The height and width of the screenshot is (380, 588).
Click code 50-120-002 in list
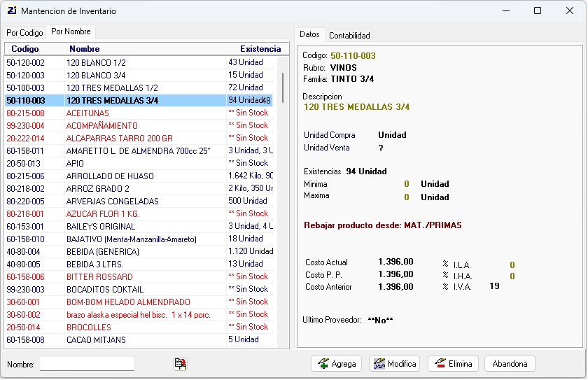pyautogui.click(x=25, y=63)
